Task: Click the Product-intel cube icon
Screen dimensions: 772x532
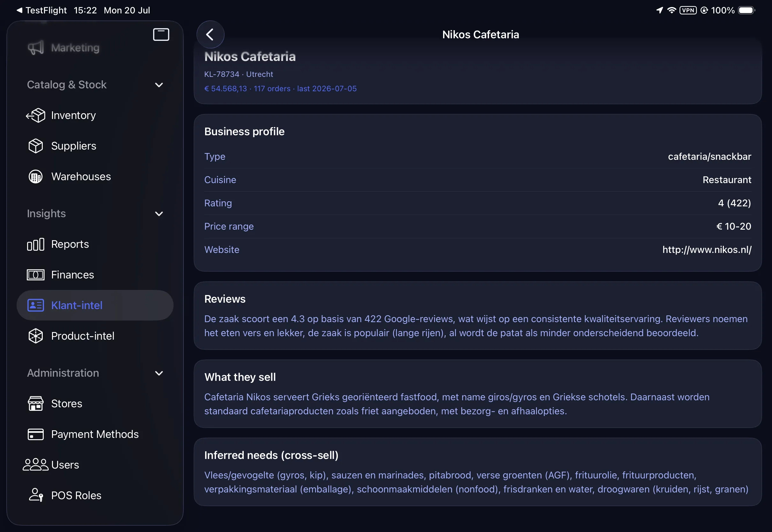Action: coord(36,336)
